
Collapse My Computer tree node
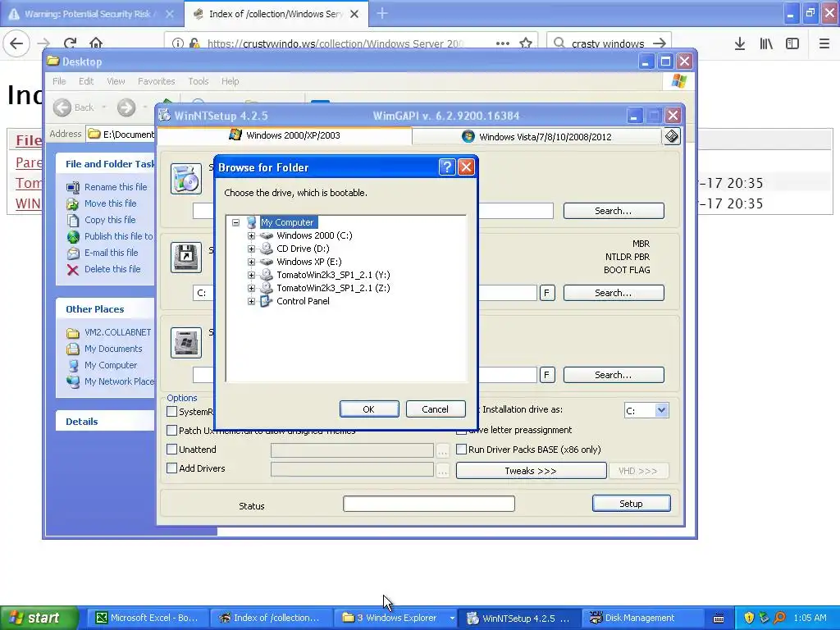[x=235, y=222]
